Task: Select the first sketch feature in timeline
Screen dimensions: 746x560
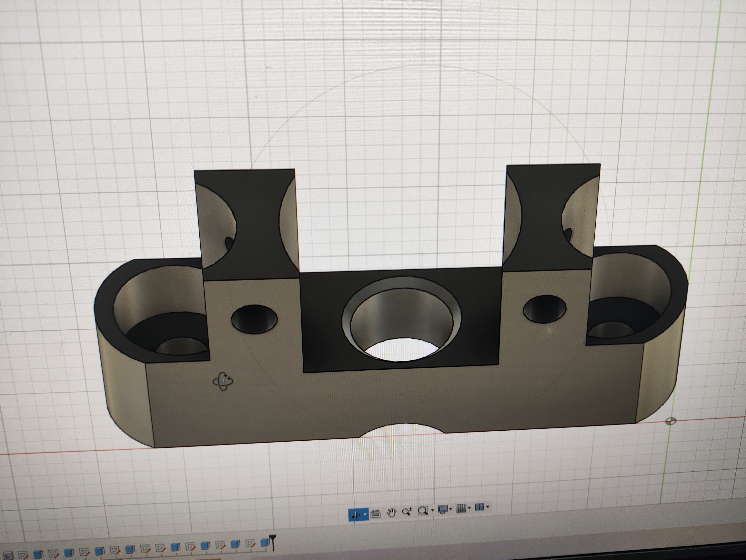Action: tap(23, 555)
